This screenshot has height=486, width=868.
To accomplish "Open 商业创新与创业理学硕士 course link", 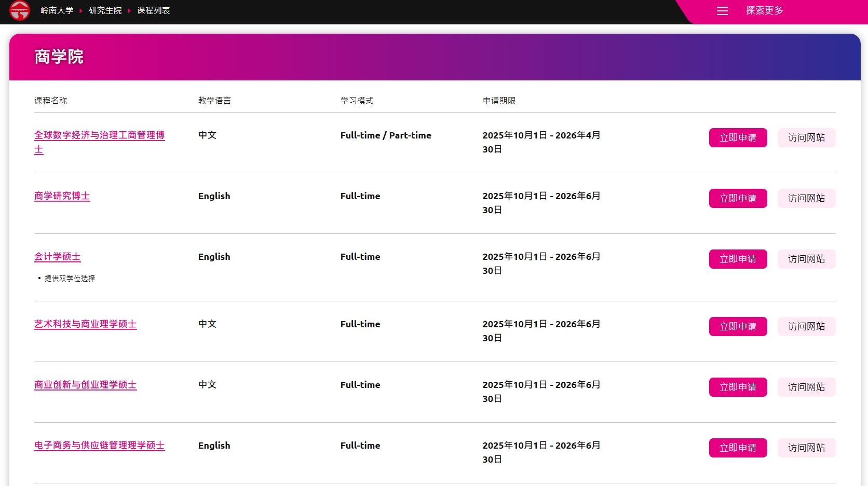I will 86,385.
